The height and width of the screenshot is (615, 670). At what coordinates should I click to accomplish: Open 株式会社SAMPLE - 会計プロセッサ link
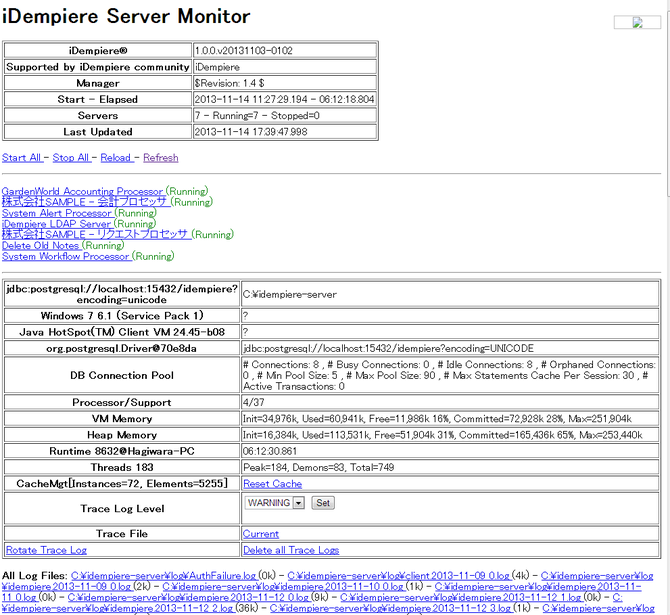pyautogui.click(x=85, y=202)
